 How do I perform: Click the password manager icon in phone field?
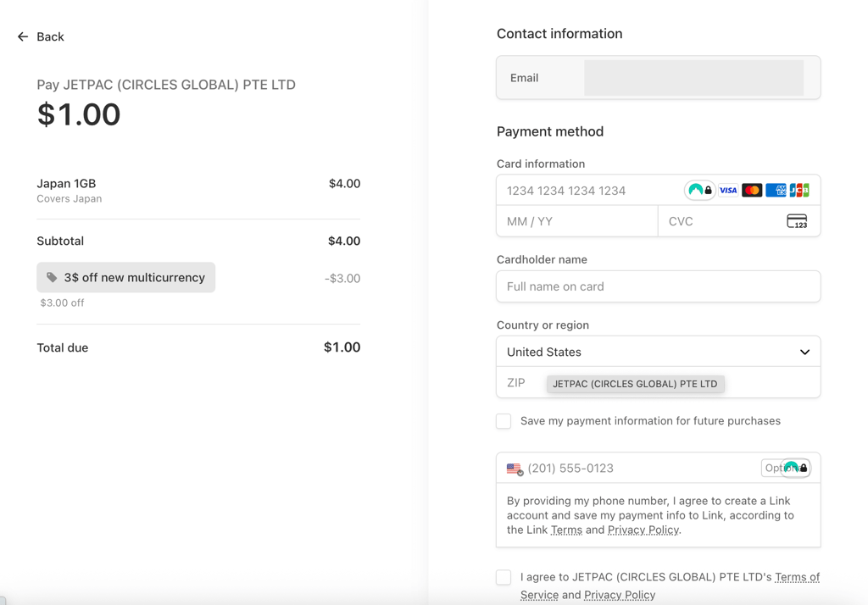pyautogui.click(x=796, y=469)
